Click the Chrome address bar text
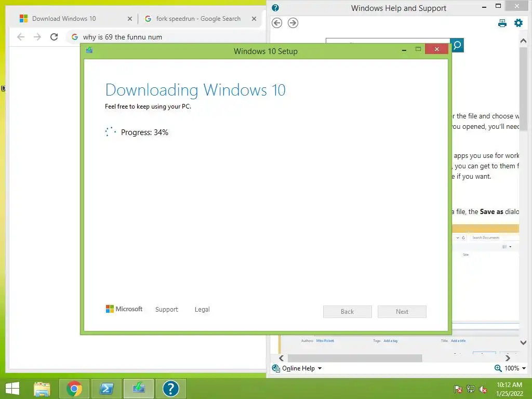 coord(123,37)
